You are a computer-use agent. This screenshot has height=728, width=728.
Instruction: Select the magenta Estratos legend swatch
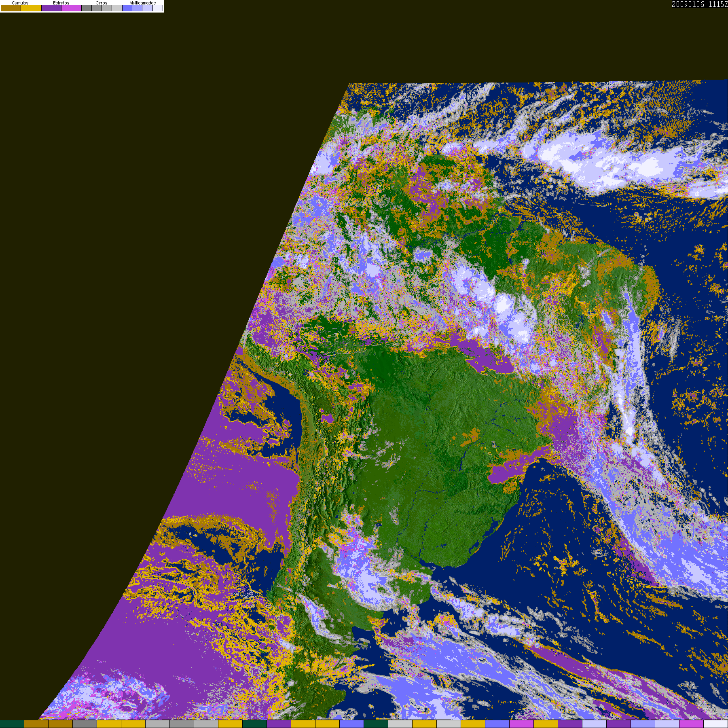[x=71, y=8]
